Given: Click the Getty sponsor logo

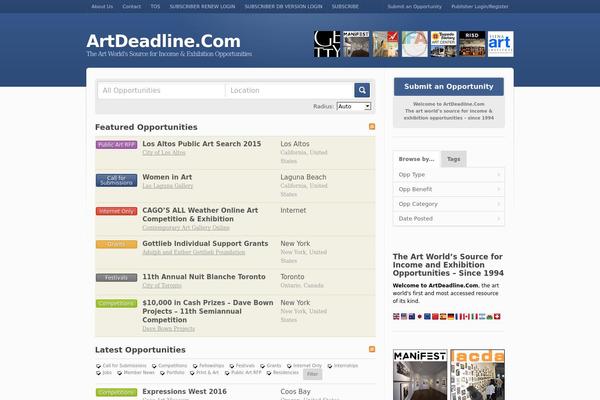Looking at the screenshot, I should click(327, 44).
